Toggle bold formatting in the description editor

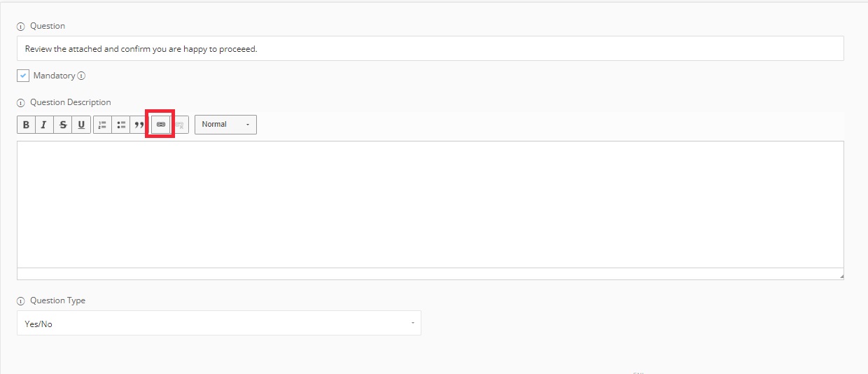[x=26, y=125]
